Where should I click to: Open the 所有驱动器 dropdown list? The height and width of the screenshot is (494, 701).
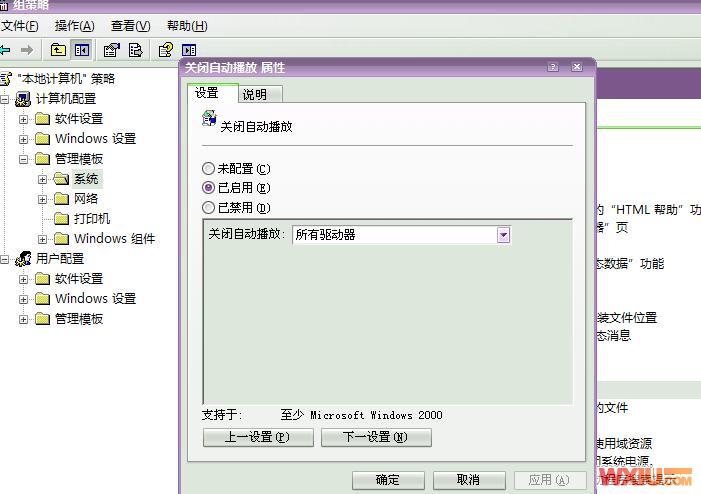(503, 235)
